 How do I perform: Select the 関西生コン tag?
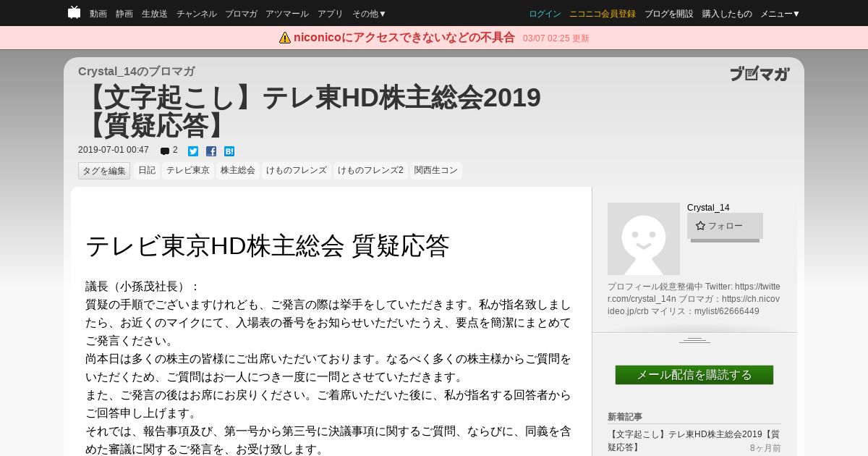[436, 171]
